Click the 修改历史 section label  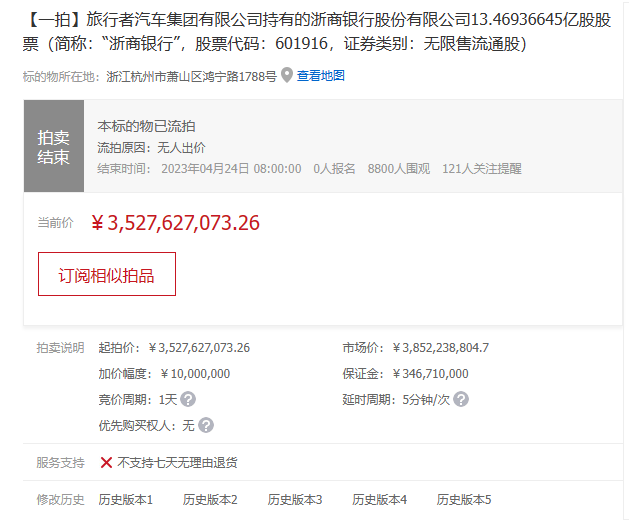click(x=60, y=500)
